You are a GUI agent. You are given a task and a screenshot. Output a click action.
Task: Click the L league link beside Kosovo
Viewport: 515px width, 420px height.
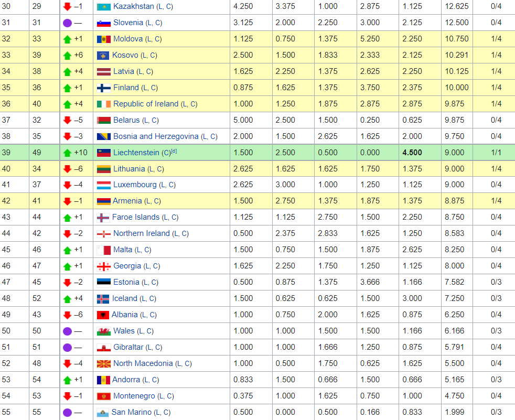(x=144, y=56)
